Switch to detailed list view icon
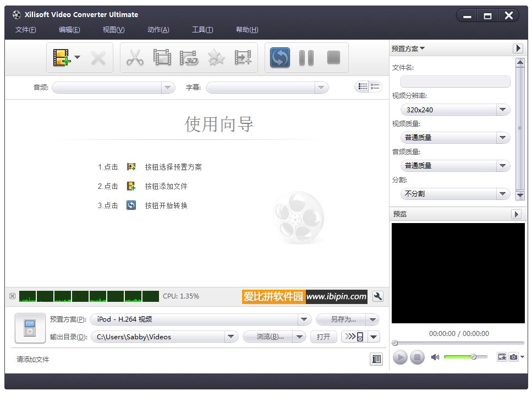Screen dimensions: 532x396 [x=363, y=86]
